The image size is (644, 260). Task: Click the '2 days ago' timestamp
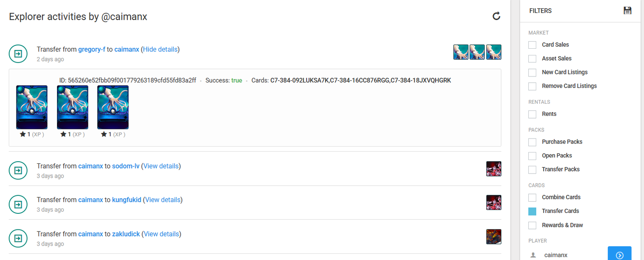point(50,59)
